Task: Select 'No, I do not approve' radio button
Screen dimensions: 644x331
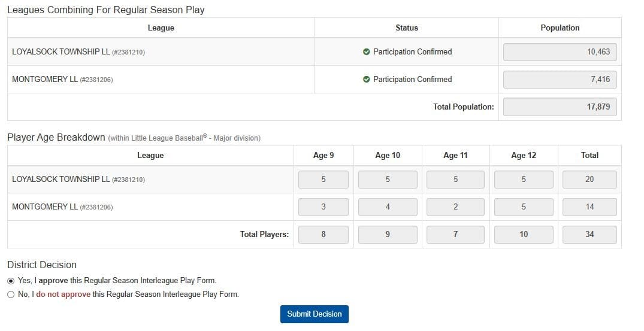Action: 11,294
